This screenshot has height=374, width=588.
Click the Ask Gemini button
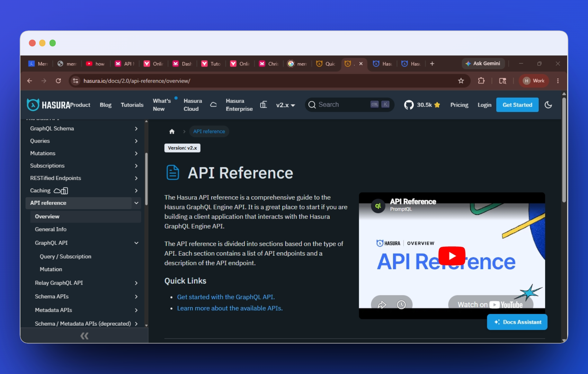483,64
